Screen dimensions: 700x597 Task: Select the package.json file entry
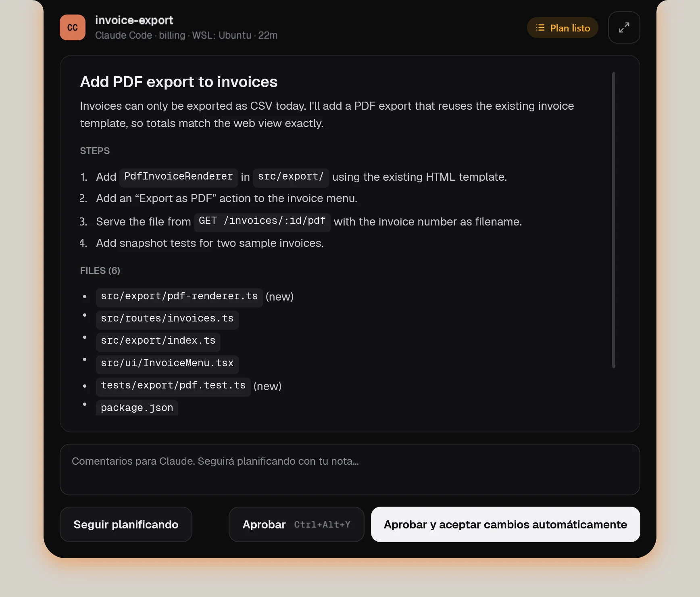tap(137, 408)
